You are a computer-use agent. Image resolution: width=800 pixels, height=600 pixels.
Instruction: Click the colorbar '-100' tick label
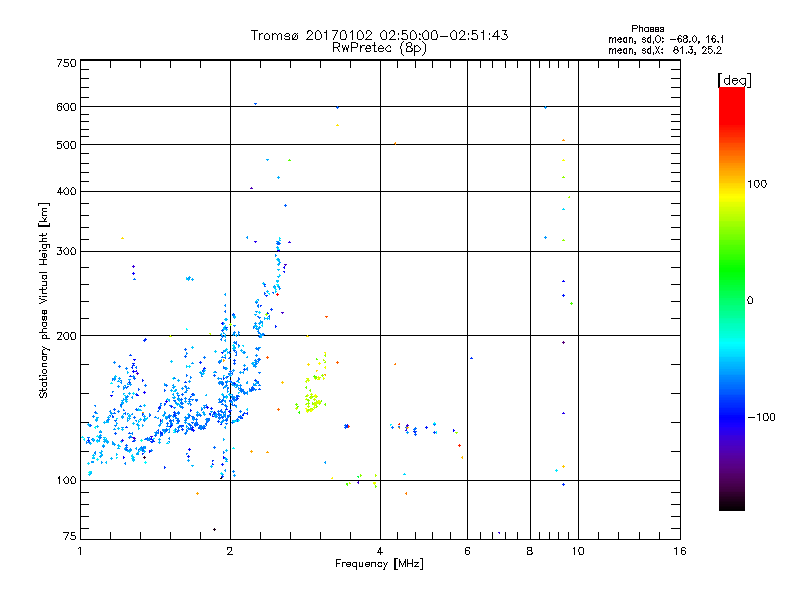tap(761, 417)
